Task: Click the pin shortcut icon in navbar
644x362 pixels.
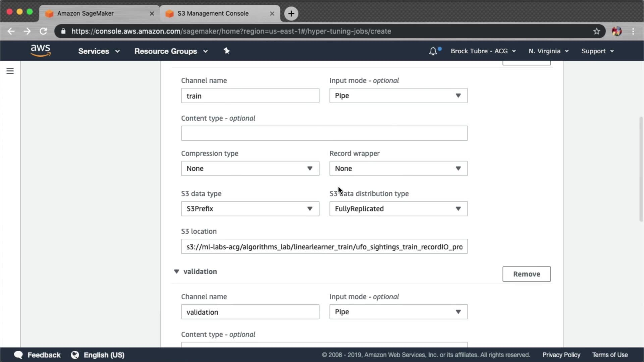Action: pyautogui.click(x=227, y=51)
